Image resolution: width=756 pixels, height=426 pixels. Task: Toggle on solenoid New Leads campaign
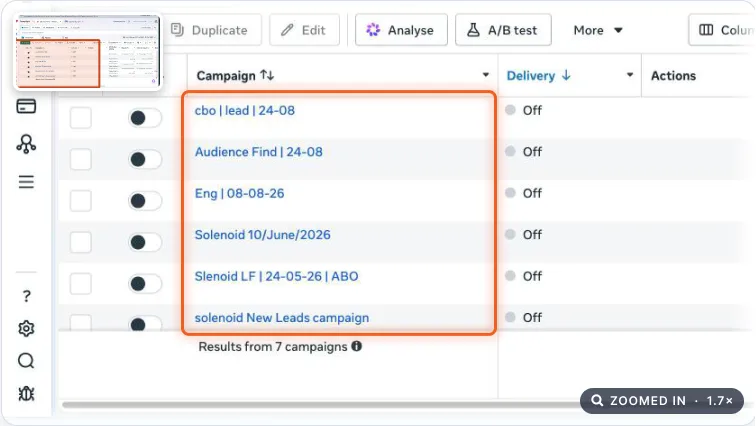tap(145, 323)
